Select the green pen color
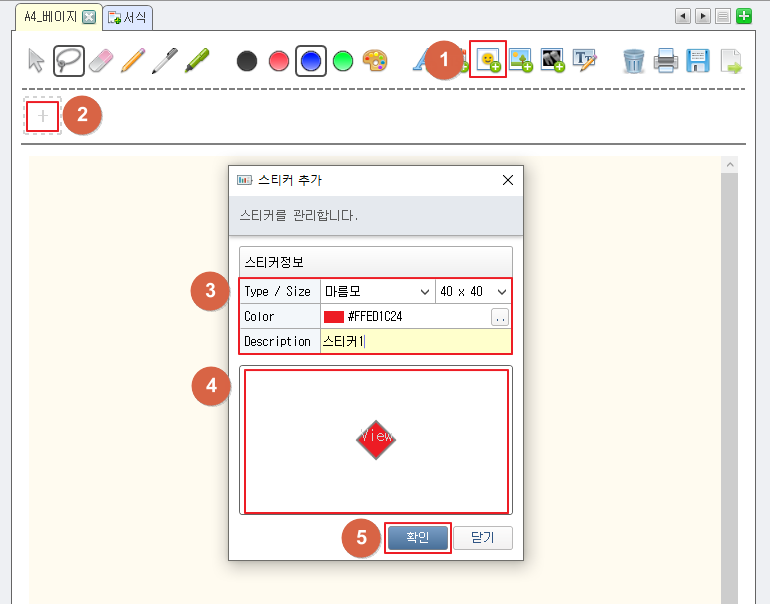770x604 pixels. point(342,61)
